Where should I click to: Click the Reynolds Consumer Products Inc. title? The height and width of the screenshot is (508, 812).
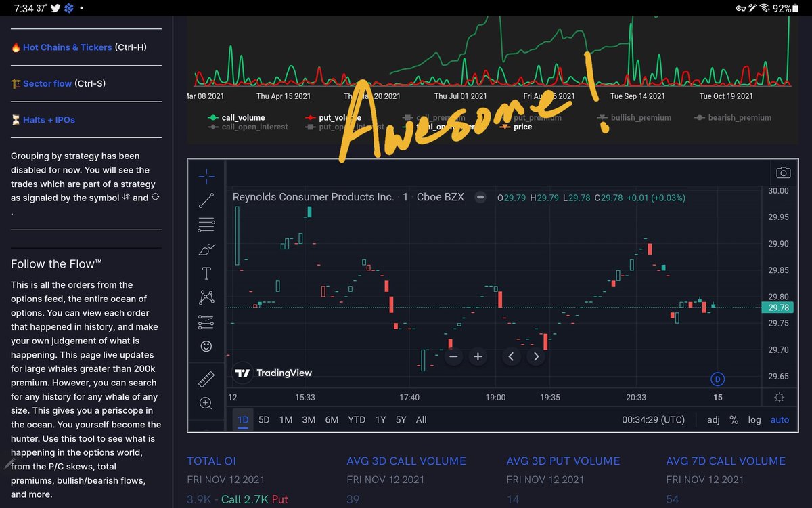pos(313,197)
